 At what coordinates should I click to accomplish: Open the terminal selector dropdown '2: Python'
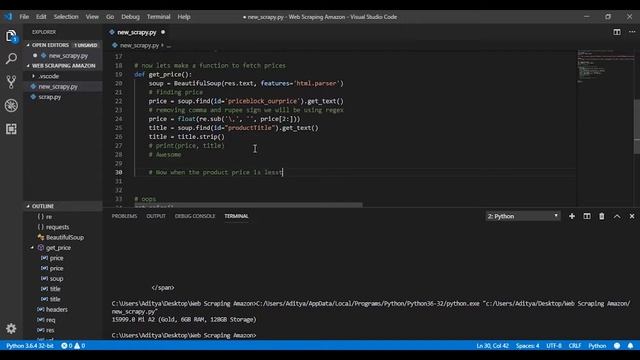point(523,216)
